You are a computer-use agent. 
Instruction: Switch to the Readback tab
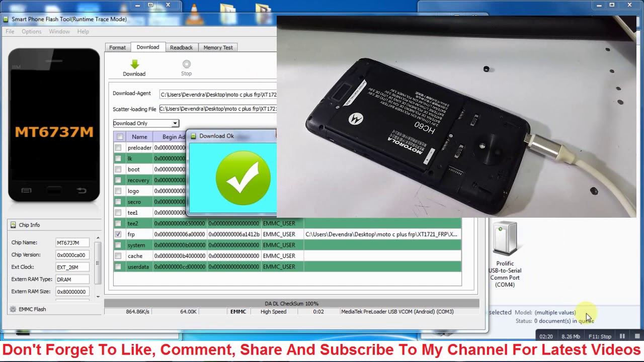(x=181, y=47)
